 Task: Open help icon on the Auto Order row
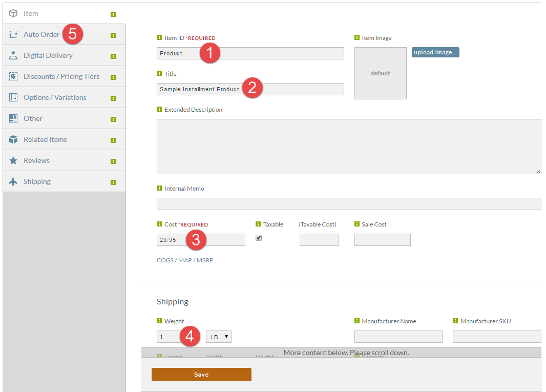(113, 35)
